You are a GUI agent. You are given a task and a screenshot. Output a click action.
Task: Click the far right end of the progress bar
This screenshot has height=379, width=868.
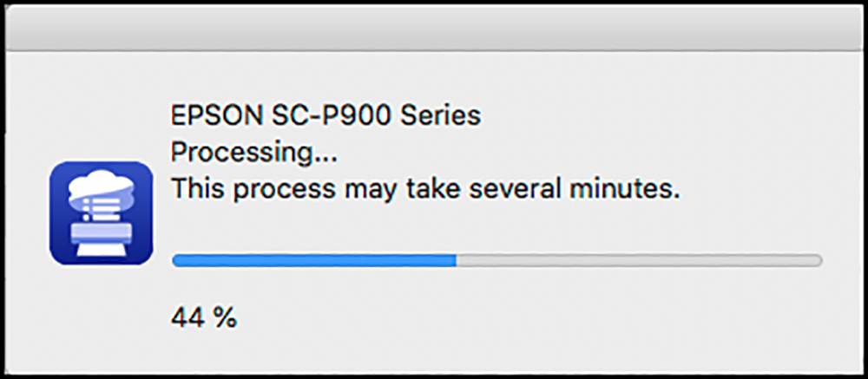(x=819, y=260)
